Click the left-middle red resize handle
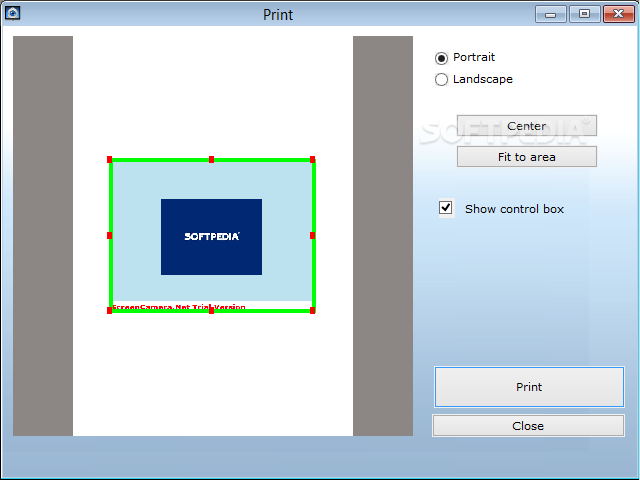 tap(109, 236)
